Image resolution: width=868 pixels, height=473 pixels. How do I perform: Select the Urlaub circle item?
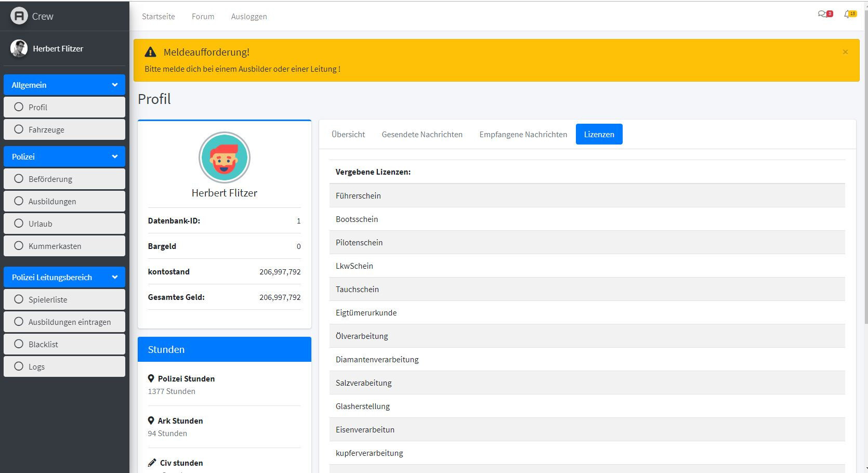tap(64, 224)
